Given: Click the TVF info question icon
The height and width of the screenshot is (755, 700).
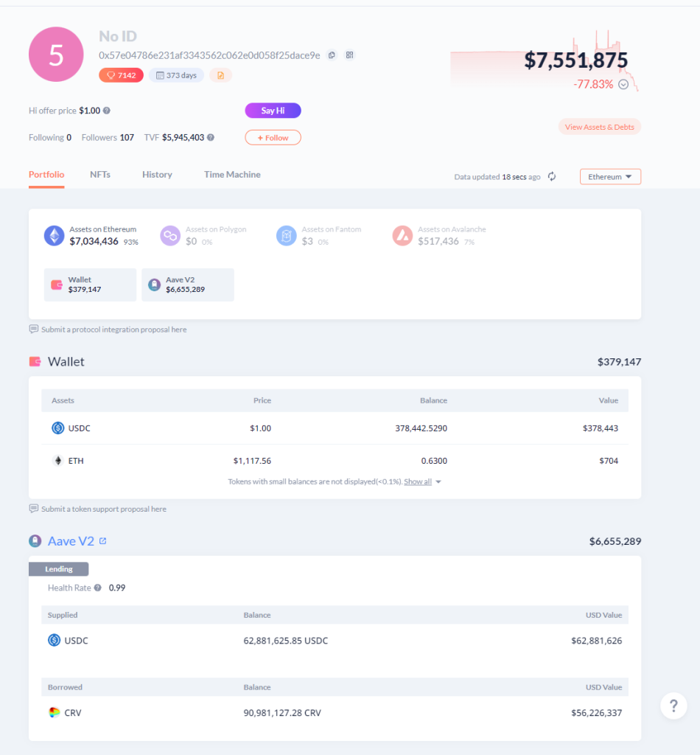Looking at the screenshot, I should pyautogui.click(x=211, y=138).
